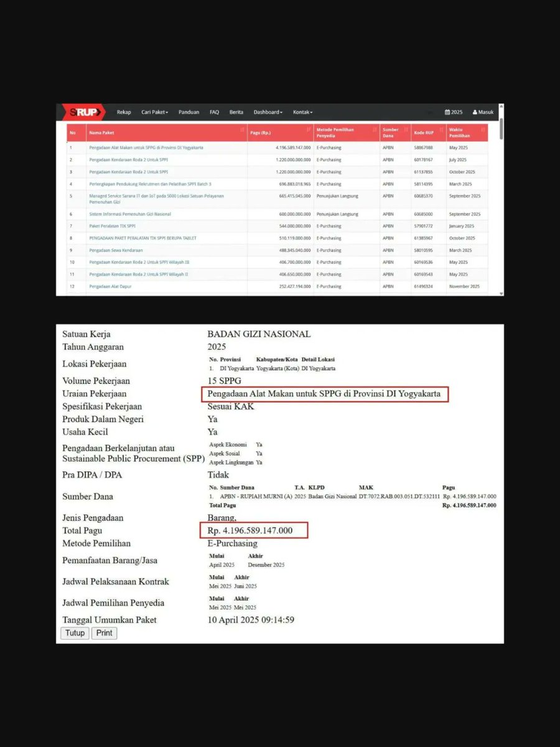Select September 2025 in Managed Service row

tap(465, 196)
